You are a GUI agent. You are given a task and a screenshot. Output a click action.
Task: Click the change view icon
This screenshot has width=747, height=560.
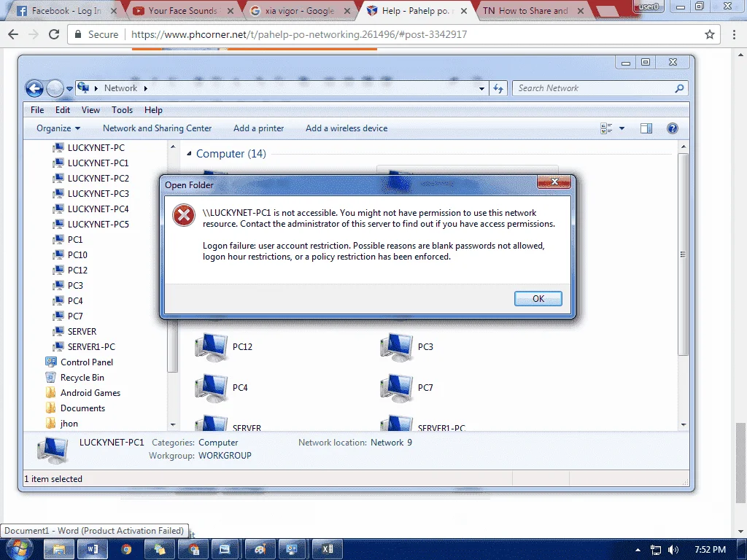pyautogui.click(x=606, y=128)
